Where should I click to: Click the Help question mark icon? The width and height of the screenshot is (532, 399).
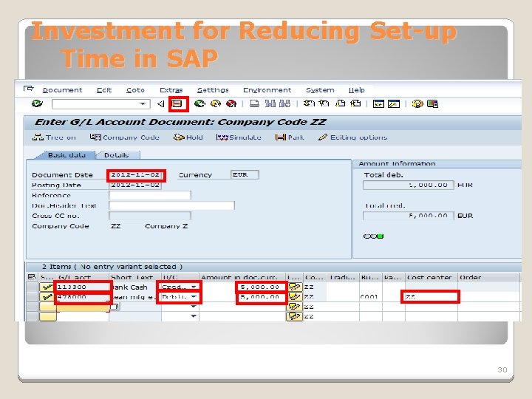(417, 104)
